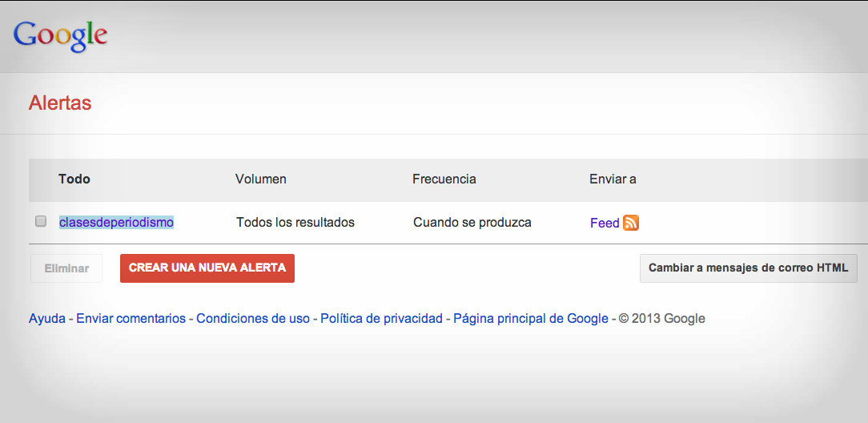This screenshot has height=423, width=868.
Task: Open the clasesdeperiodismo alert link
Action: 116,222
